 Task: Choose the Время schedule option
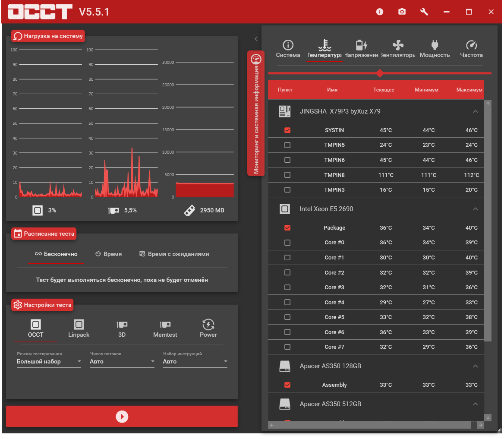pos(109,254)
